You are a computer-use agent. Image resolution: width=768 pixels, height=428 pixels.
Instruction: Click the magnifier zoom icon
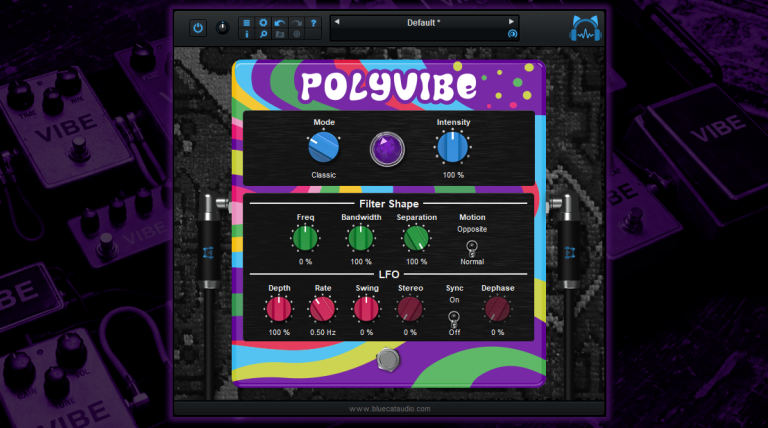pos(263,34)
